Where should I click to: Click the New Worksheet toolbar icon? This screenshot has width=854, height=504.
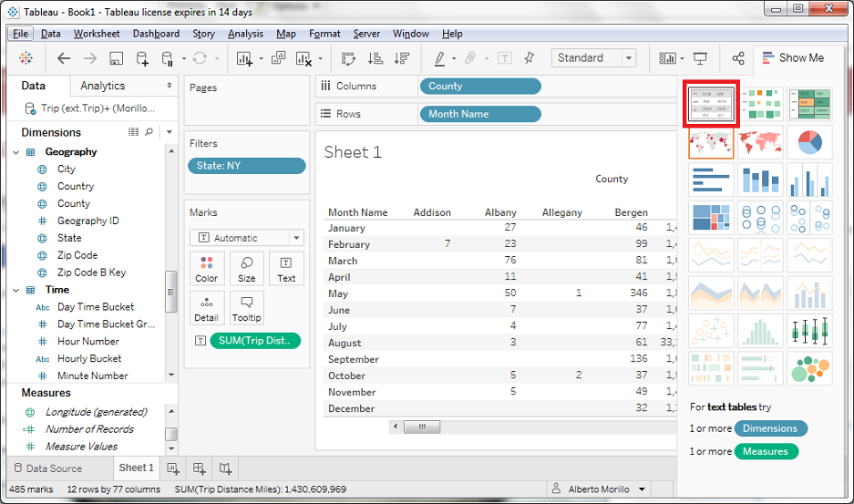[x=244, y=58]
